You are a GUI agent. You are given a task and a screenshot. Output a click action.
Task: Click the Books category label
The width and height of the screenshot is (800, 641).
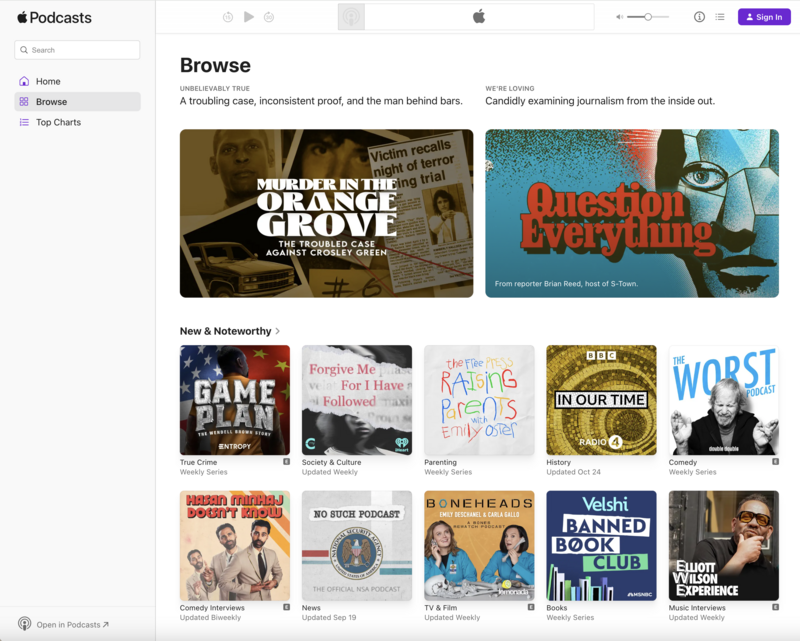(557, 608)
